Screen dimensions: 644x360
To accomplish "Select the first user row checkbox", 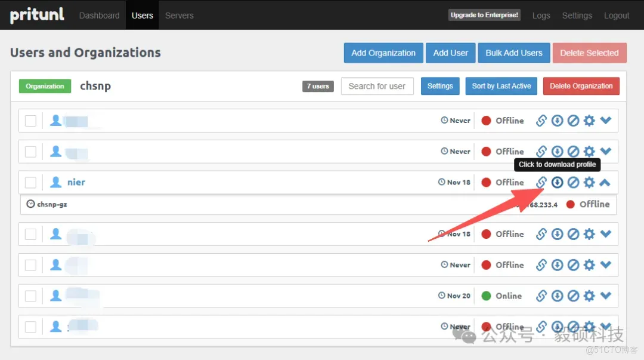I will point(30,121).
